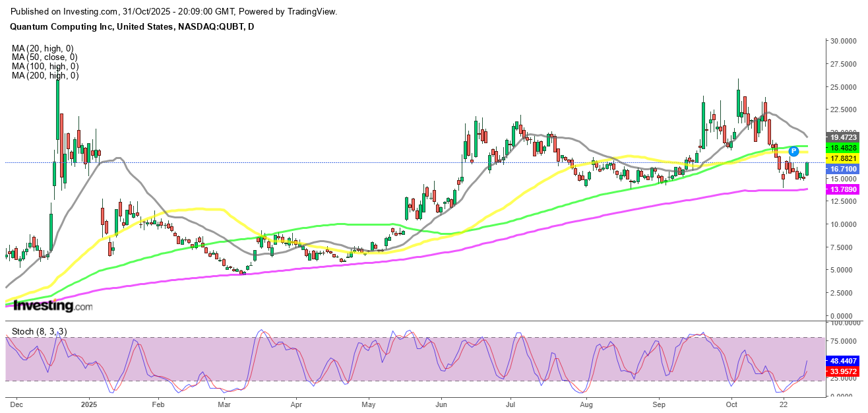Click the Quantum Computing Inc symbol title

(x=132, y=27)
